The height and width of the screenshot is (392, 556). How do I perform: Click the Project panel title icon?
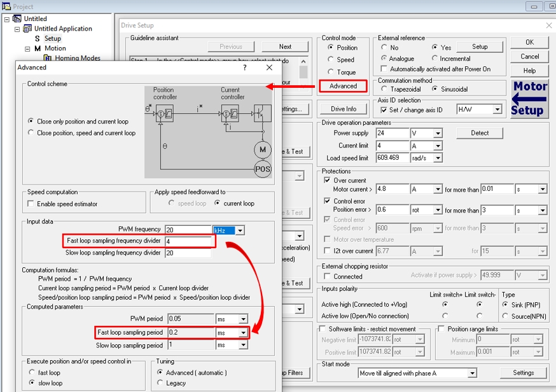point(6,6)
